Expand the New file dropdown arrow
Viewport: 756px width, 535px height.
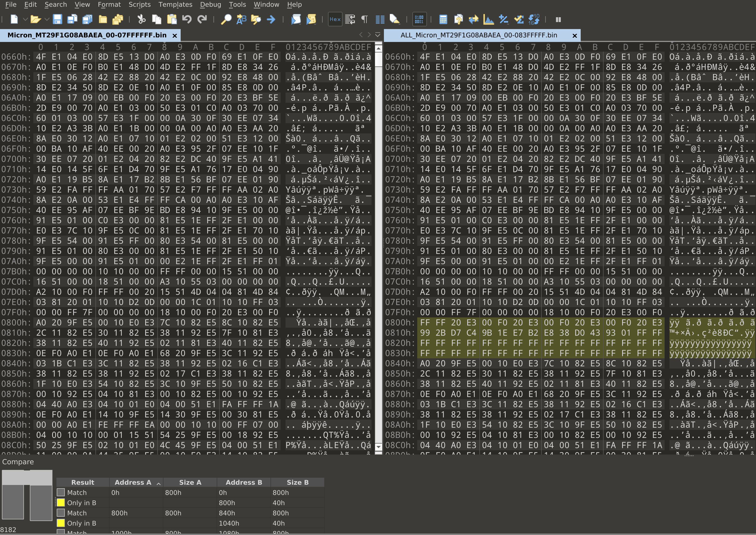25,19
